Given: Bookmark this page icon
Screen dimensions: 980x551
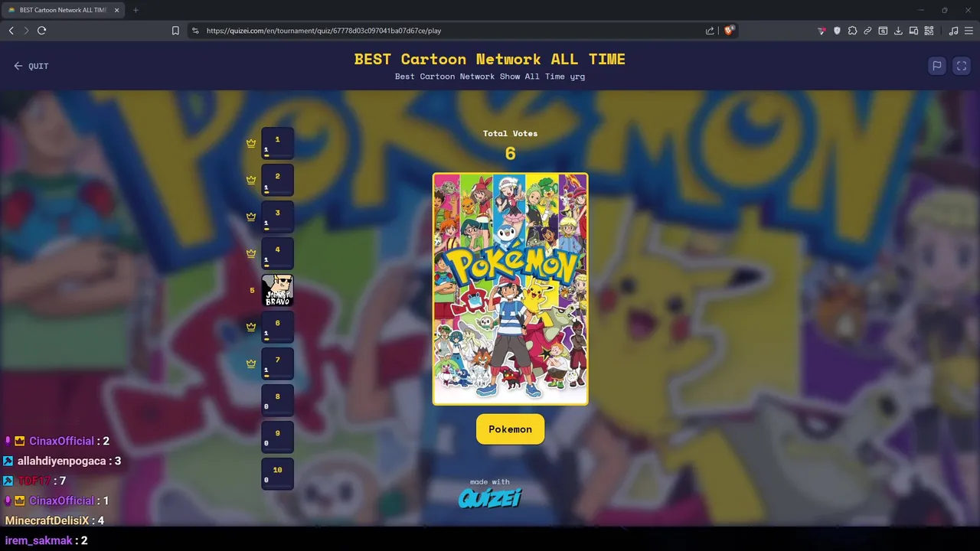Looking at the screenshot, I should [175, 31].
